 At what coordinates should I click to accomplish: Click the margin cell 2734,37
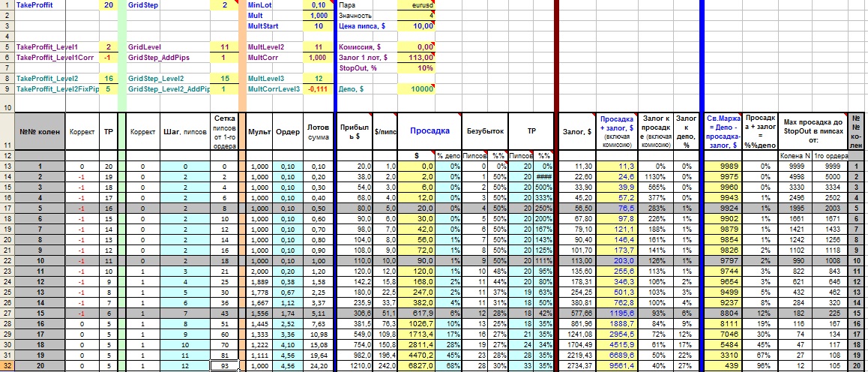[577, 367]
